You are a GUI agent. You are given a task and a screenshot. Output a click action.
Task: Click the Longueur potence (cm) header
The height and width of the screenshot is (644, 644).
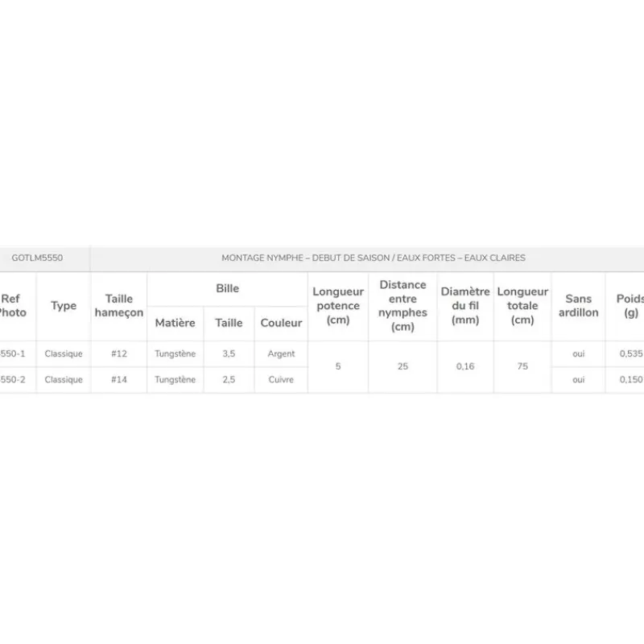[338, 306]
